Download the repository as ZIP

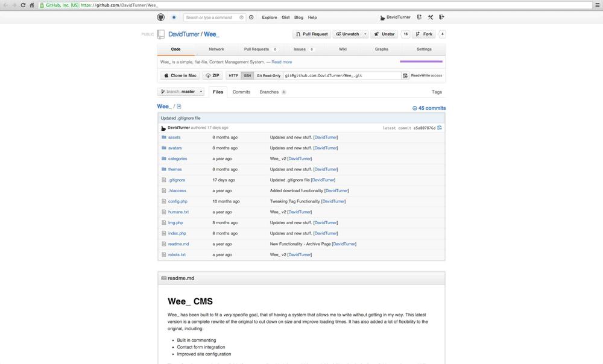pos(212,76)
